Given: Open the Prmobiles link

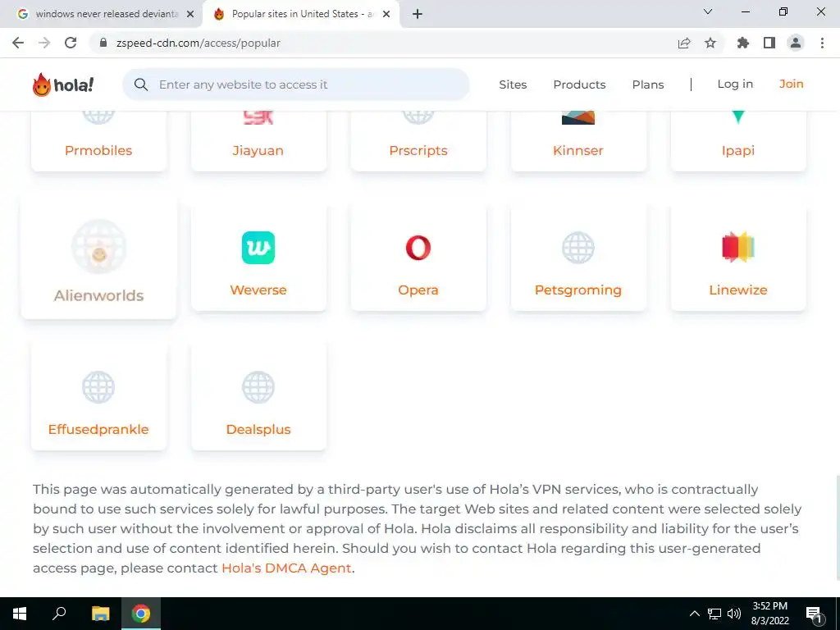Looking at the screenshot, I should tap(98, 151).
